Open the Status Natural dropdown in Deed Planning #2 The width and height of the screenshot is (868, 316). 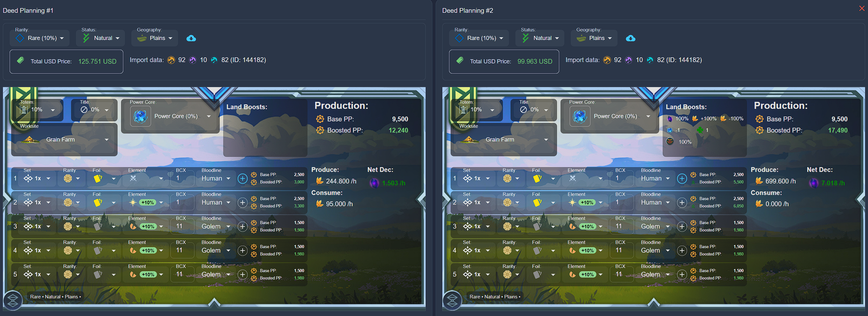tap(540, 38)
